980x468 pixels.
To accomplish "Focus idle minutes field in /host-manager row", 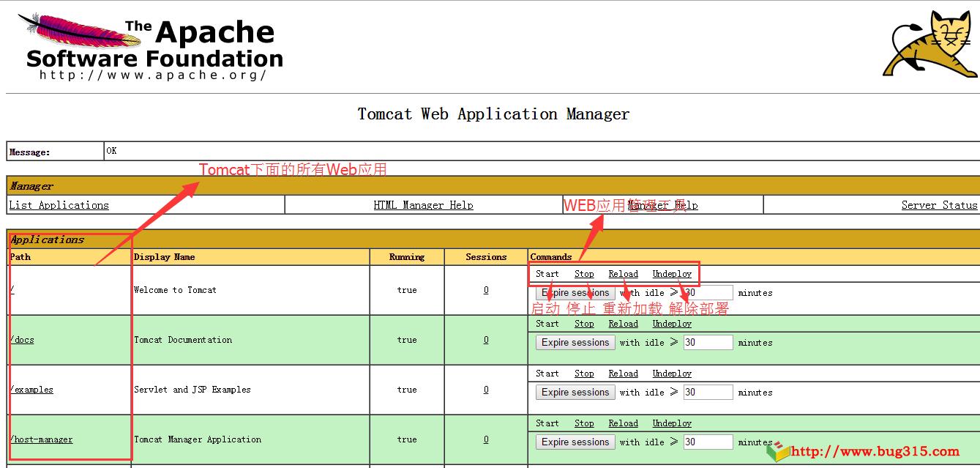I will [x=708, y=442].
